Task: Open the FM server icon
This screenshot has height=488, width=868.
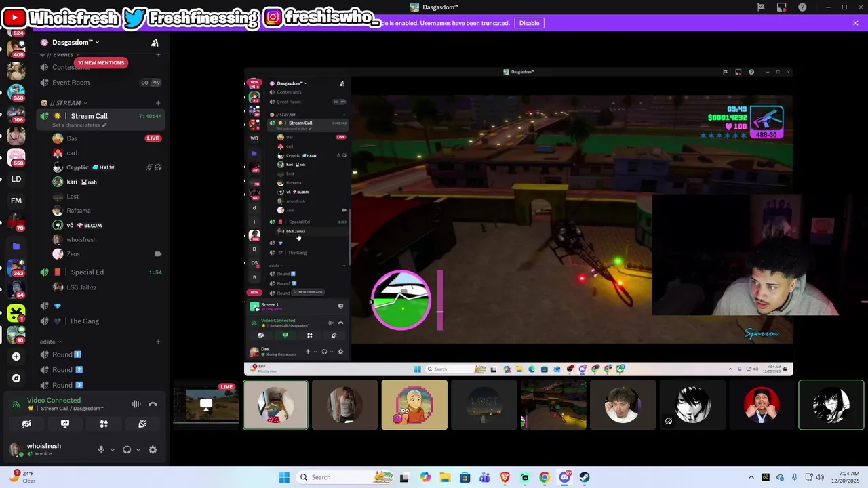Action: pos(16,201)
